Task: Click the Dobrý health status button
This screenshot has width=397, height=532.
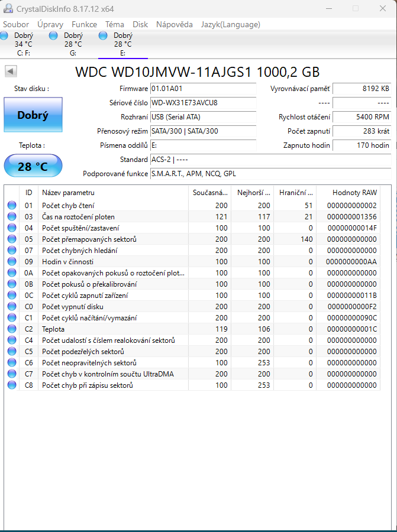Action: 33,115
